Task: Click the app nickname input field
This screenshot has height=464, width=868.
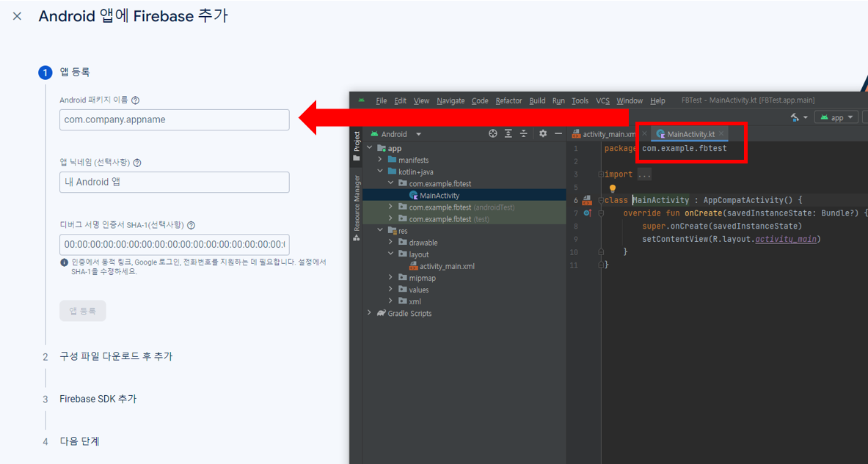Action: click(175, 182)
